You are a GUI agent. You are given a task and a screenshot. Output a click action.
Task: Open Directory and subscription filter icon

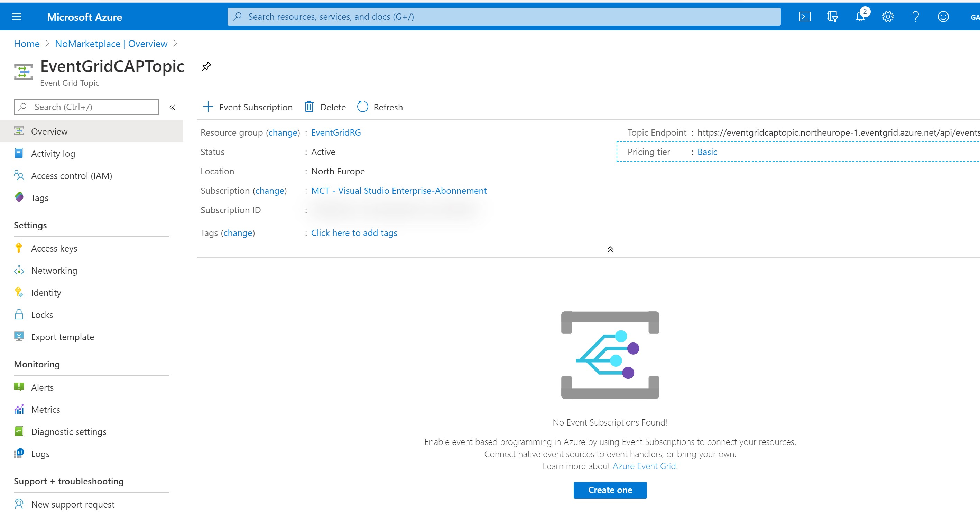(832, 17)
